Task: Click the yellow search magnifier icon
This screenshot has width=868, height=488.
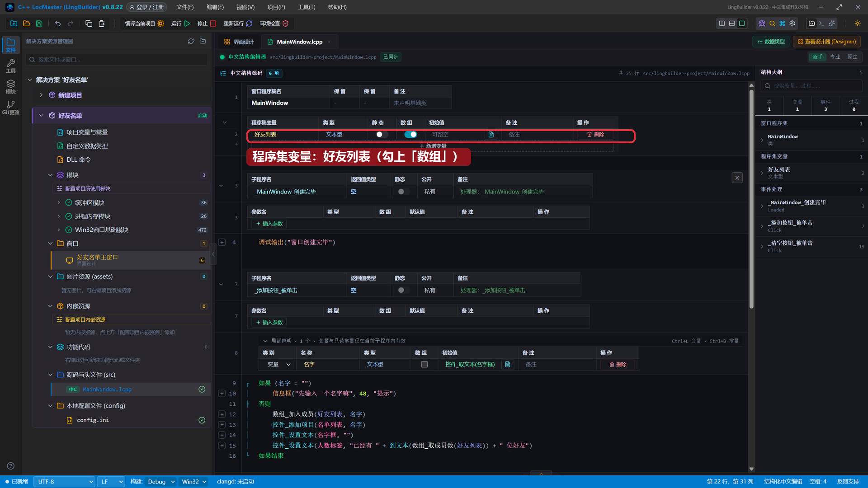Action: (x=772, y=23)
